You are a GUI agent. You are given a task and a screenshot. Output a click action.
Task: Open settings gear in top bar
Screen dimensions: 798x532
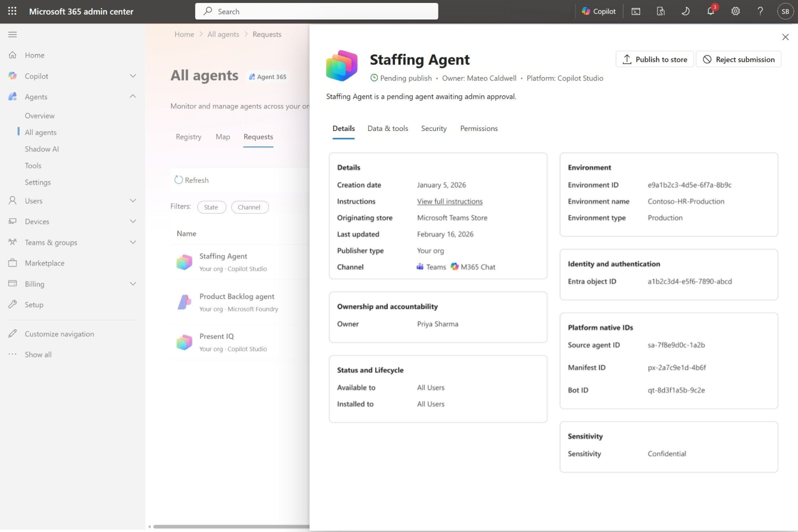point(736,11)
